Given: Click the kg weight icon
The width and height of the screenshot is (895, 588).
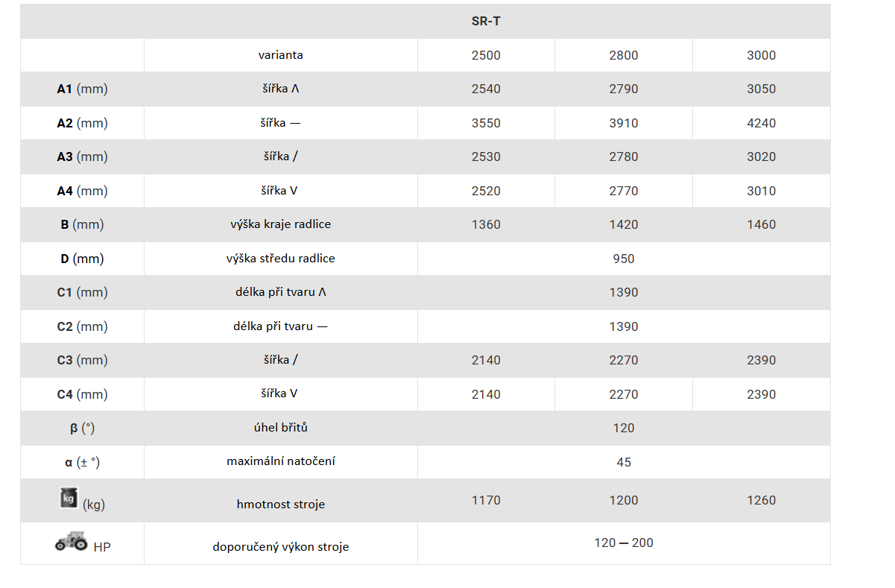Looking at the screenshot, I should tap(69, 498).
